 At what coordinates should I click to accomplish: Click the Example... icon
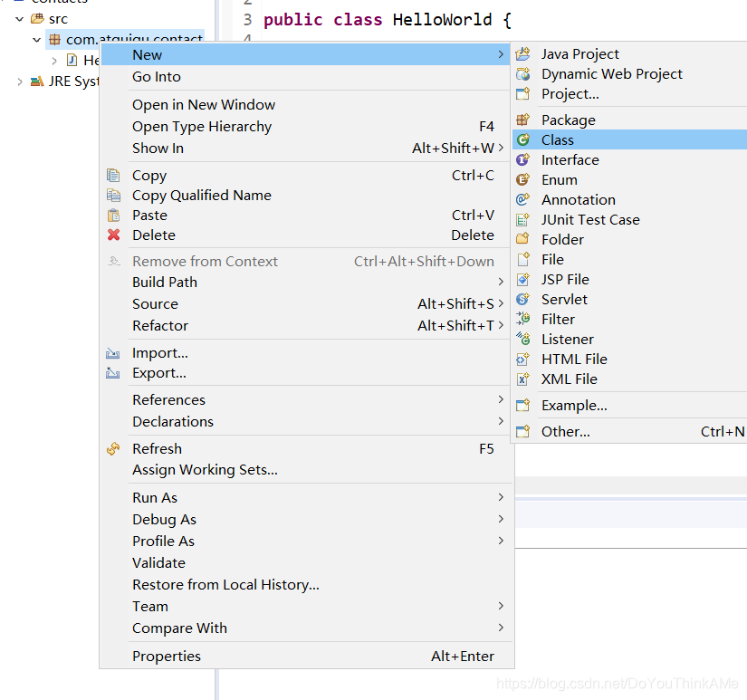(x=523, y=406)
